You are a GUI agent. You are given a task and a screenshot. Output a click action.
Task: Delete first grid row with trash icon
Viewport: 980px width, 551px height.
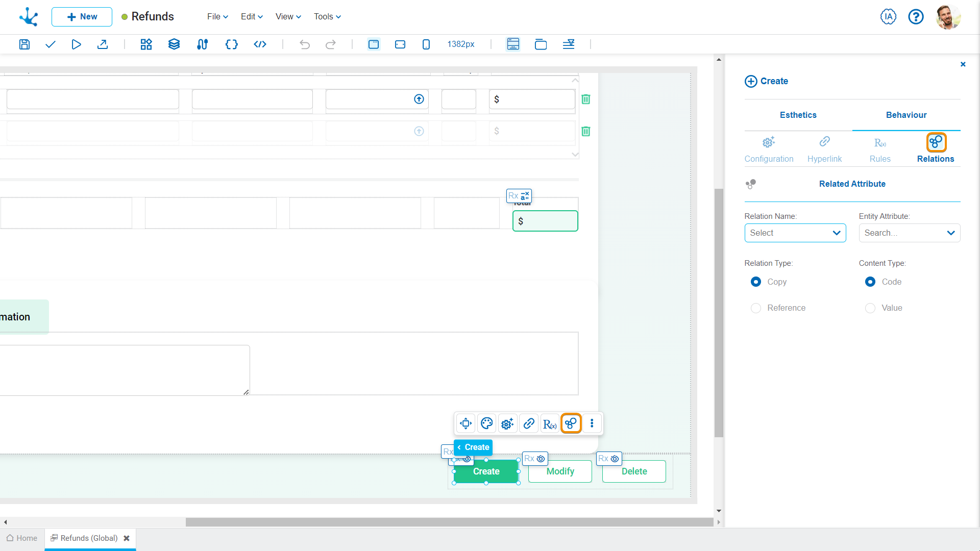tap(586, 99)
